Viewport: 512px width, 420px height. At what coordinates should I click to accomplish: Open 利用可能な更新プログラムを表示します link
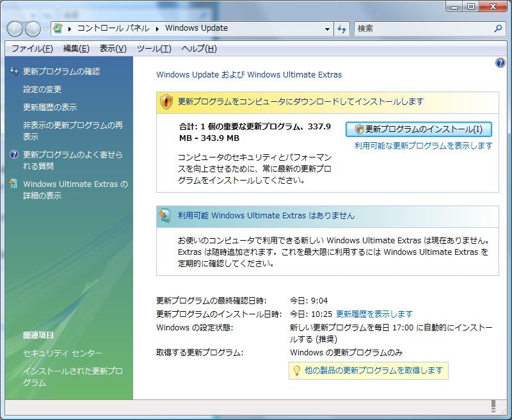point(424,146)
